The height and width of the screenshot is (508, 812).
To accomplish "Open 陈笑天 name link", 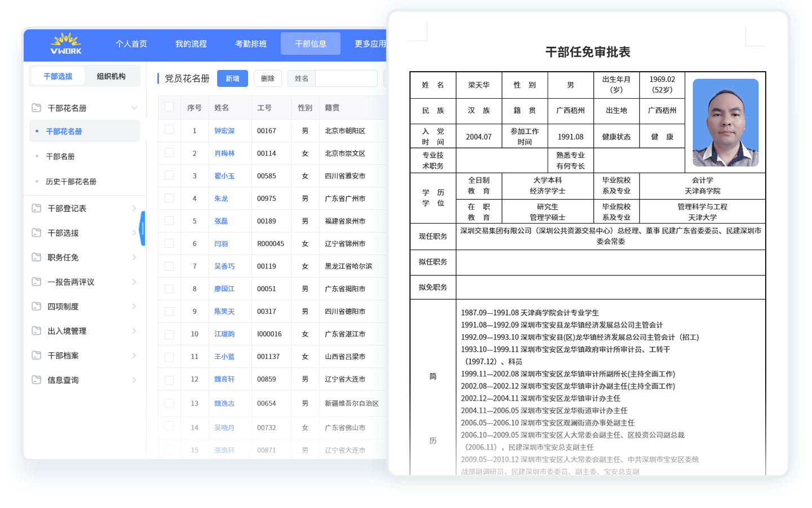I will pos(224,311).
